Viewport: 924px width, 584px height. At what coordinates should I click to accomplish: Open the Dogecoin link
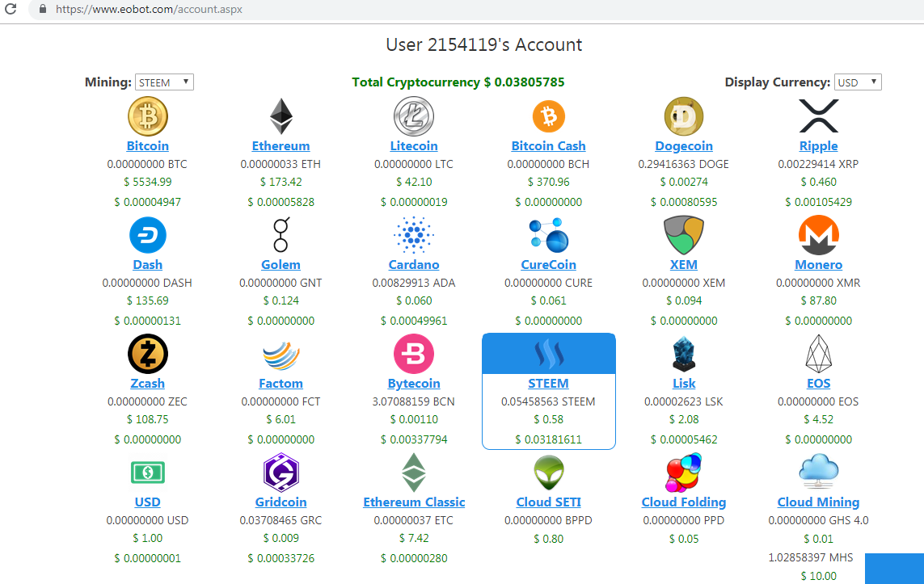pos(684,146)
